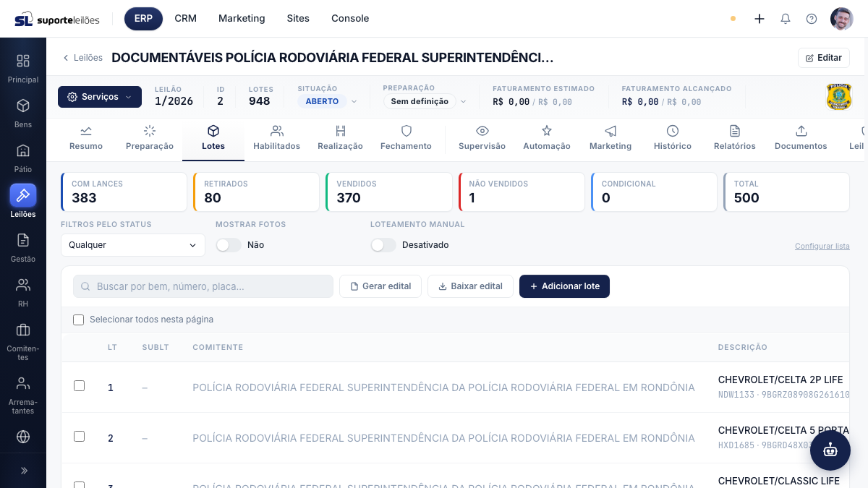
Task: Open the Principal dashboard sidebar icon
Action: [23, 61]
